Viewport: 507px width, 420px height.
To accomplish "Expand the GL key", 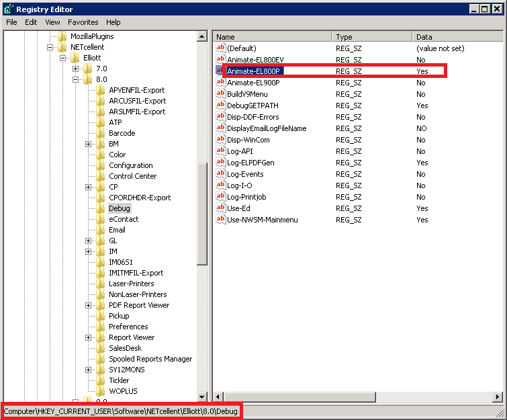I will click(88, 241).
